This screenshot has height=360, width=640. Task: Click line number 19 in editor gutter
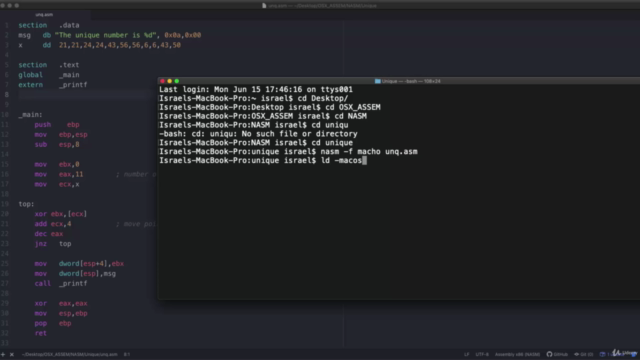(5, 204)
